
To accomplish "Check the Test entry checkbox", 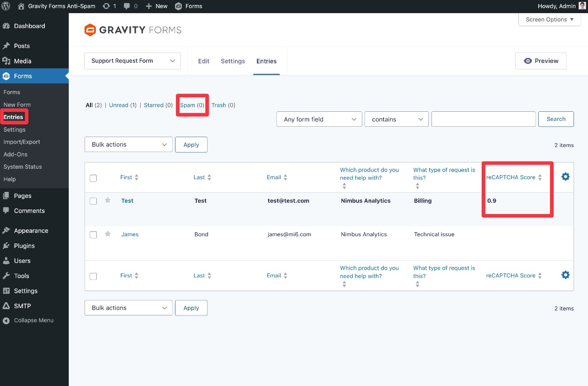I will tap(93, 201).
